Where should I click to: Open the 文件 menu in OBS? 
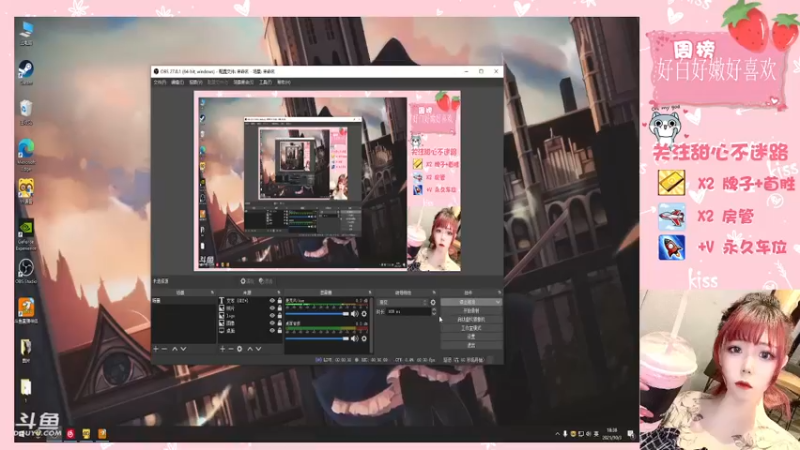coord(160,82)
